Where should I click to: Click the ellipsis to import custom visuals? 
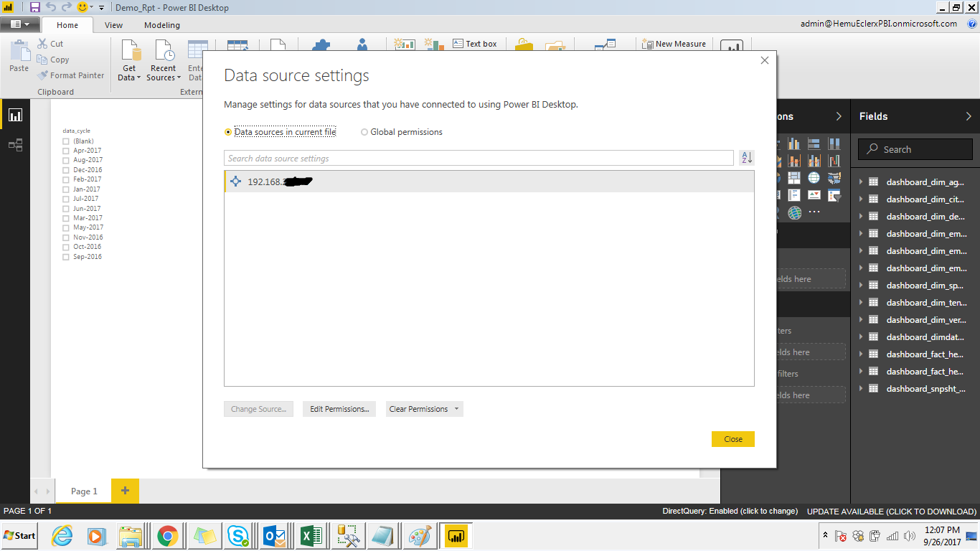coord(814,212)
